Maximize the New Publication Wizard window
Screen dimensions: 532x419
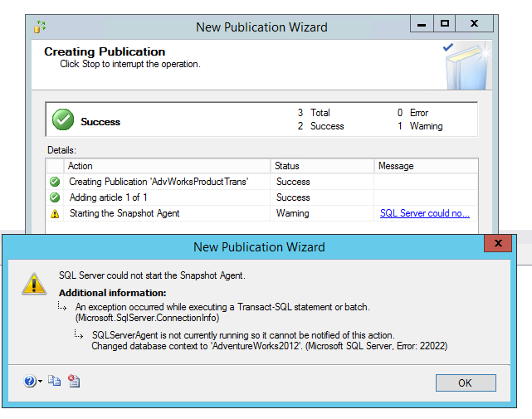(x=445, y=25)
